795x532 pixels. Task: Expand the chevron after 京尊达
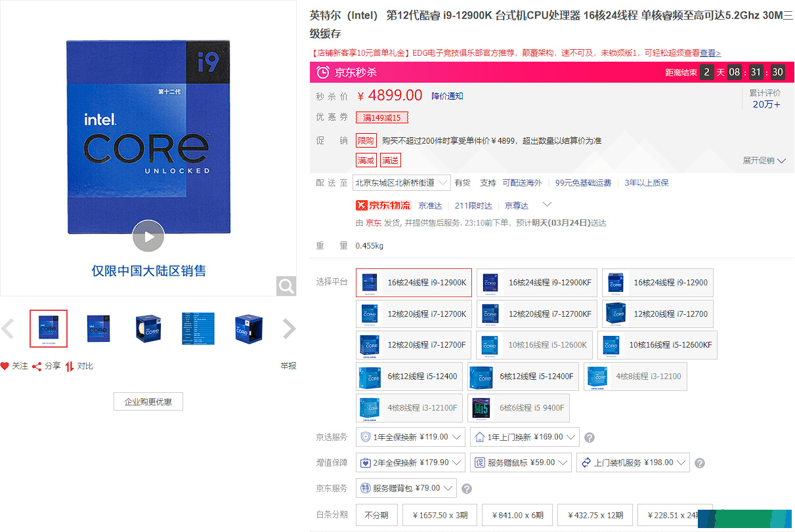547,205
